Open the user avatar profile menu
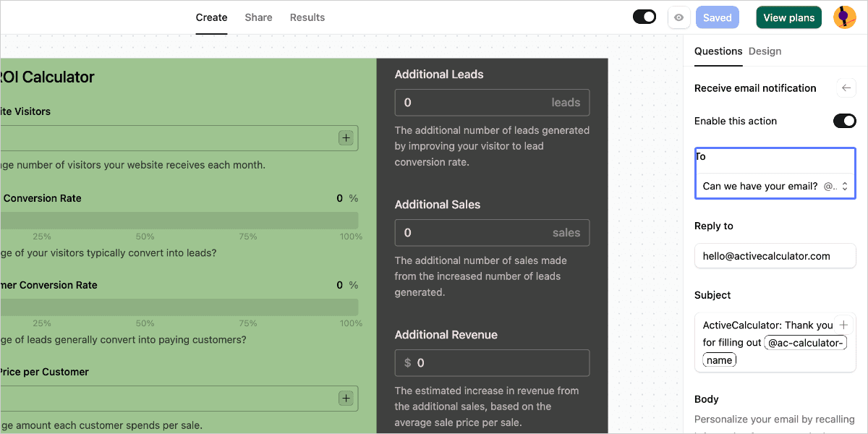The width and height of the screenshot is (868, 434). (845, 17)
